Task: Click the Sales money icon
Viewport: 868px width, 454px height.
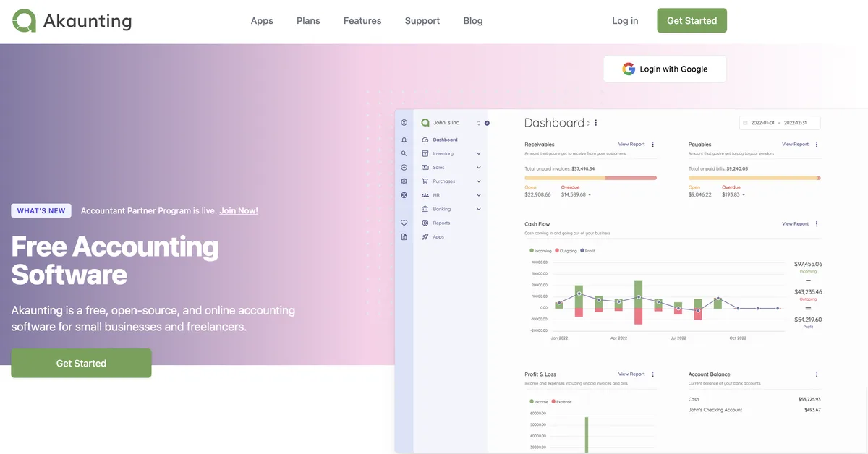Action: pos(425,167)
